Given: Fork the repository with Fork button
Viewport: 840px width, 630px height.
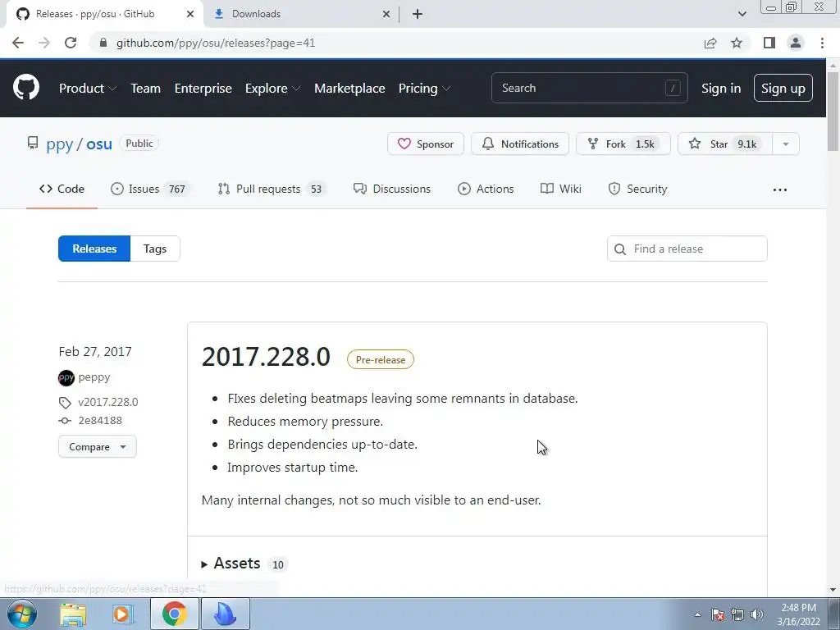Looking at the screenshot, I should pyautogui.click(x=623, y=144).
